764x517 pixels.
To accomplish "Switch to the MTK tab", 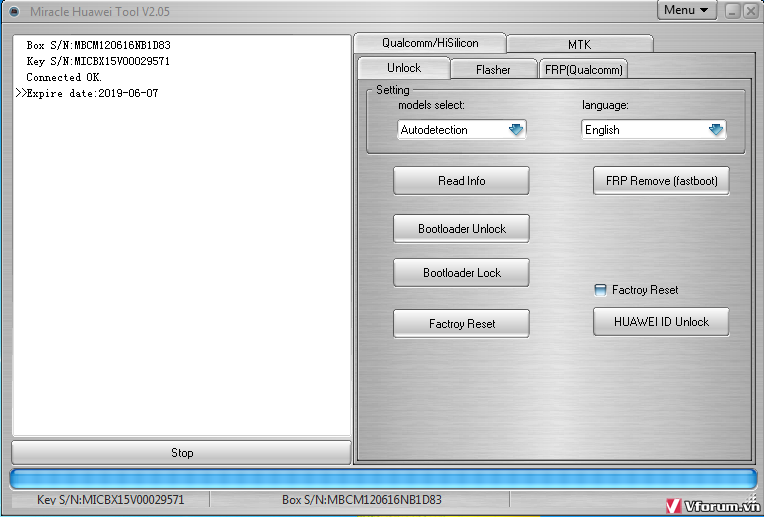I will tap(579, 44).
